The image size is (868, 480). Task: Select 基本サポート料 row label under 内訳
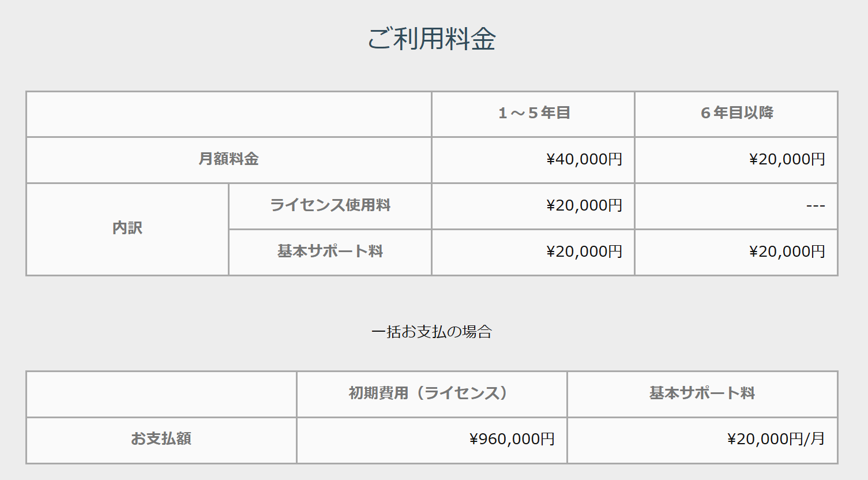click(330, 252)
